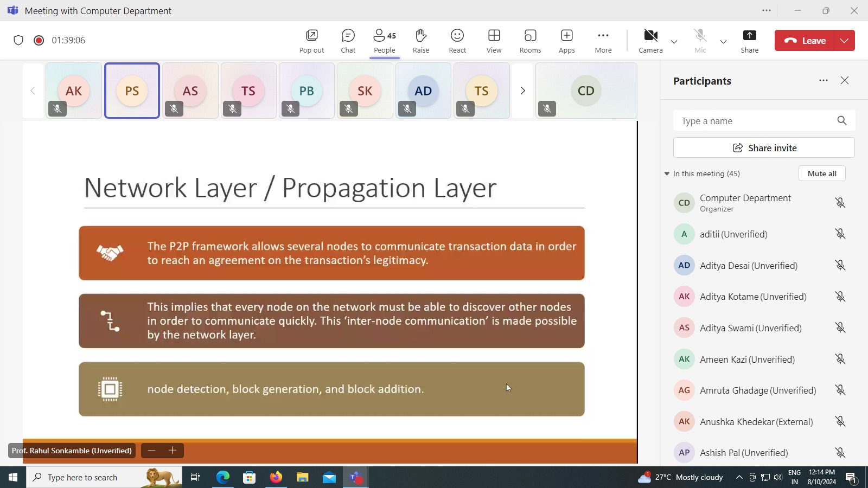The width and height of the screenshot is (868, 488).
Task: Click the Mute all button
Action: tap(821, 174)
